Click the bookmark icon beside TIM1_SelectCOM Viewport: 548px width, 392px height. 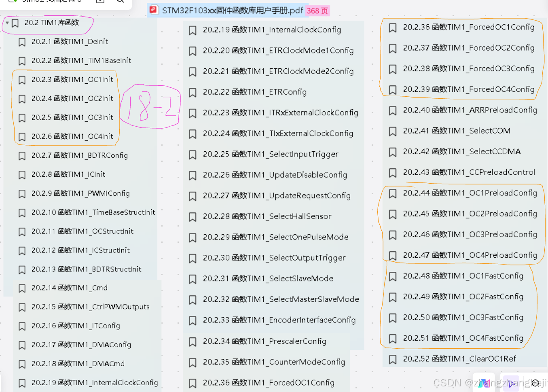(x=393, y=131)
